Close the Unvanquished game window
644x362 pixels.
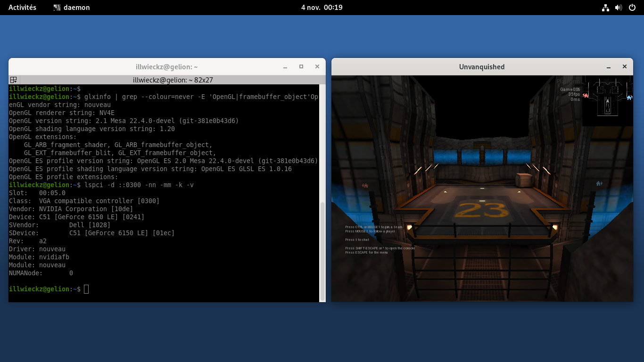(x=625, y=67)
